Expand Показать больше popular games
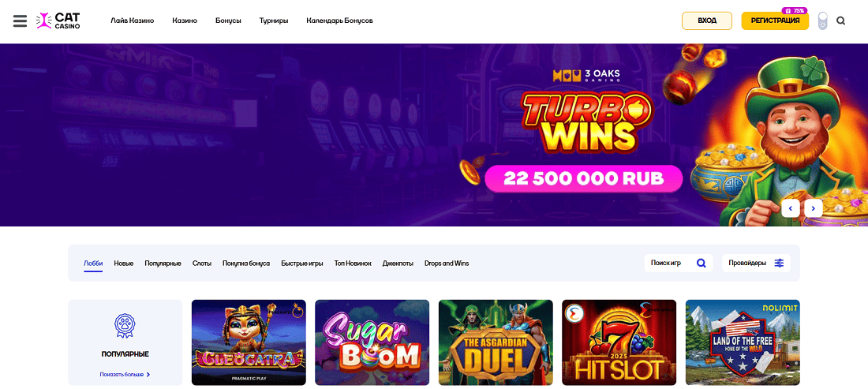The height and width of the screenshot is (389, 868). pos(125,375)
